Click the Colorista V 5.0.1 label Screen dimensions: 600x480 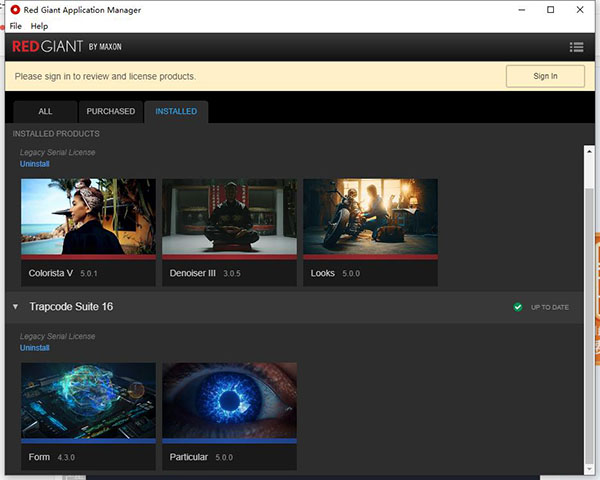pyautogui.click(x=63, y=273)
